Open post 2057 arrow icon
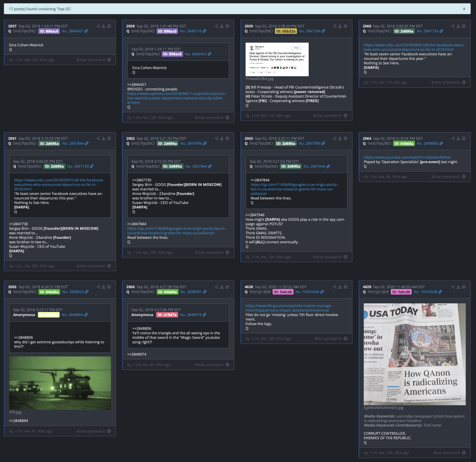This screenshot has height=462, width=476. 109,26
